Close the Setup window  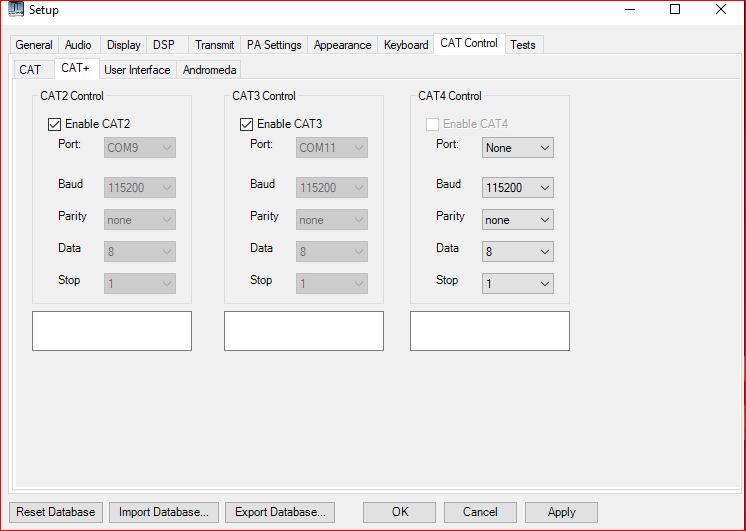click(x=721, y=10)
